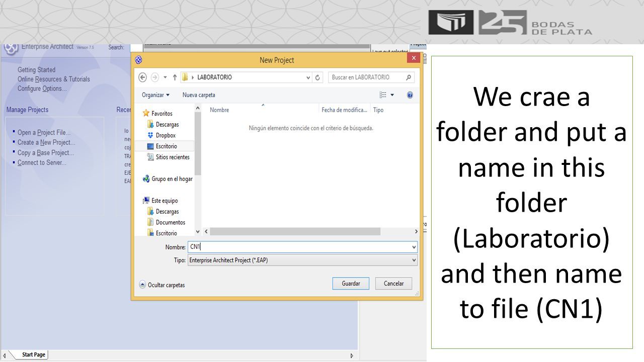Select Escritorio under Favoritos

pyautogui.click(x=166, y=146)
